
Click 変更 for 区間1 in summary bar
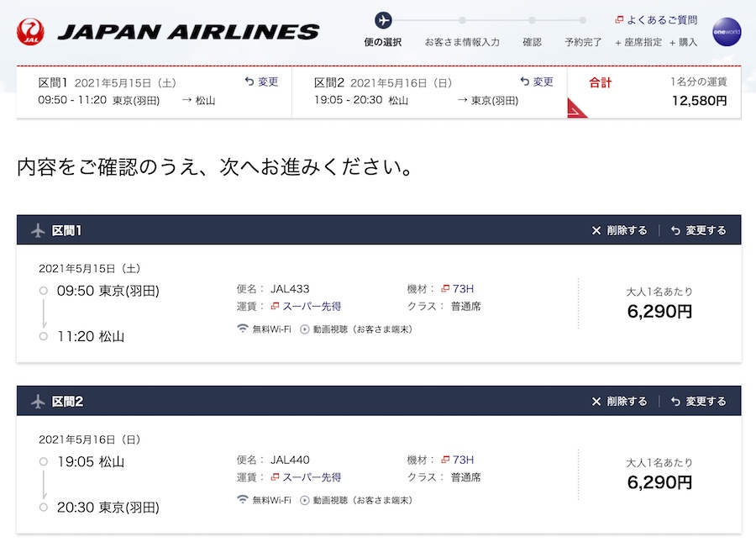(x=262, y=82)
